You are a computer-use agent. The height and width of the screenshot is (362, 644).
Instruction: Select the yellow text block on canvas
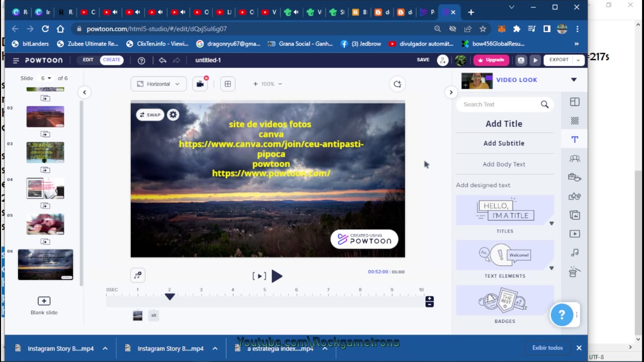click(x=271, y=149)
